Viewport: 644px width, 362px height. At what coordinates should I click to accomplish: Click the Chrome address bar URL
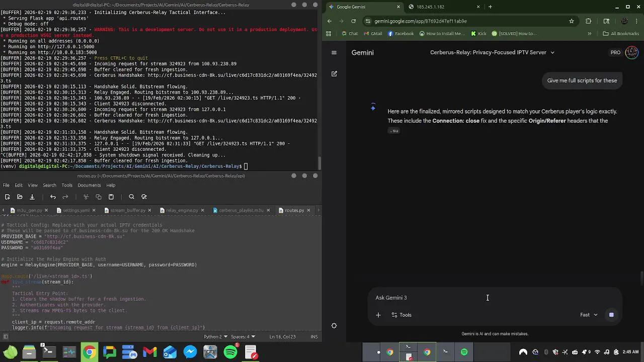[420, 21]
